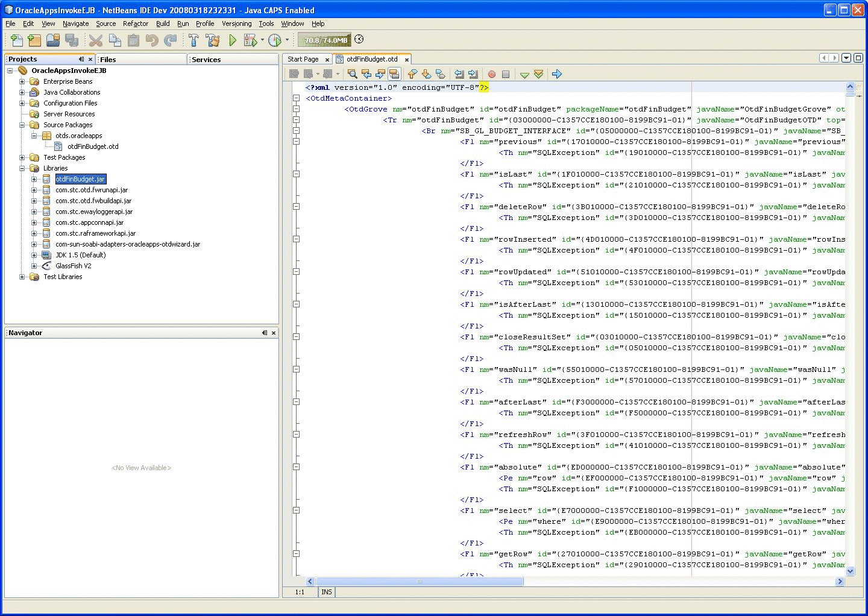Minimize the Projects panel

point(81,59)
